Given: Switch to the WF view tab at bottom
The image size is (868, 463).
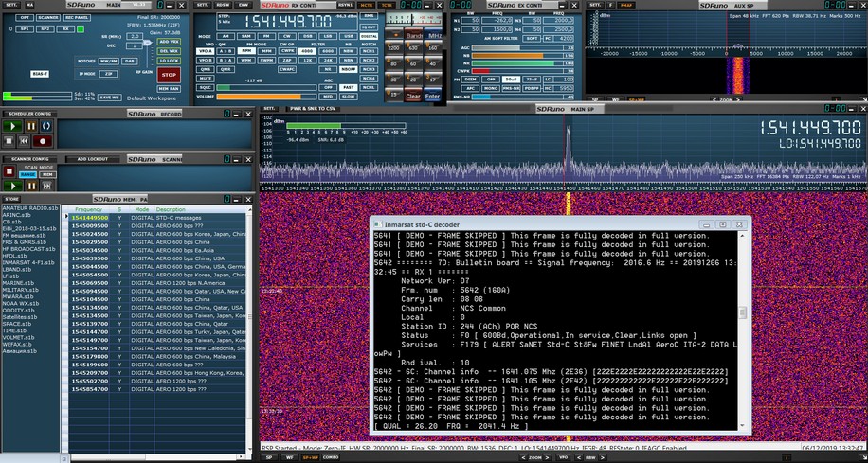Looking at the screenshot, I should pyautogui.click(x=288, y=457).
